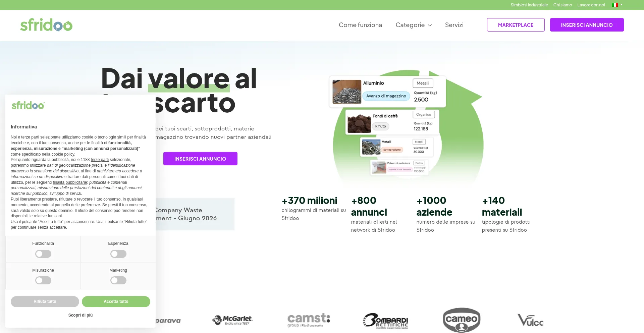Click the Metalli scrap thumbnail

tap(371, 147)
